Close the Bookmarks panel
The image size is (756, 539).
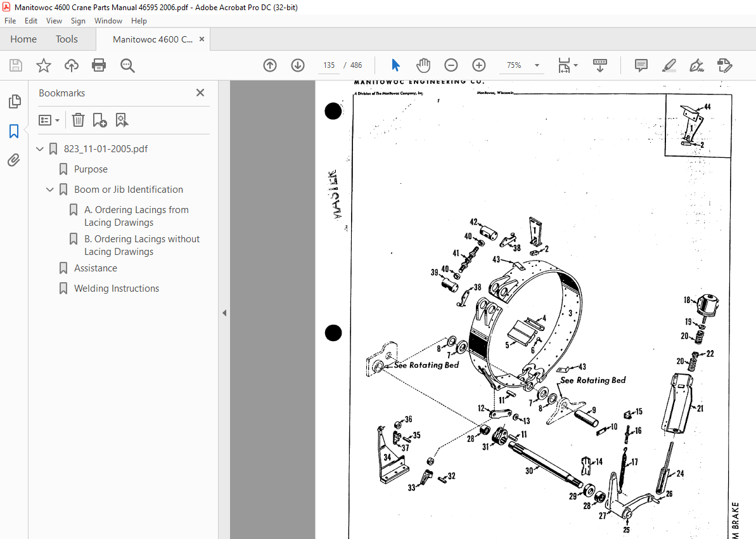coord(200,93)
